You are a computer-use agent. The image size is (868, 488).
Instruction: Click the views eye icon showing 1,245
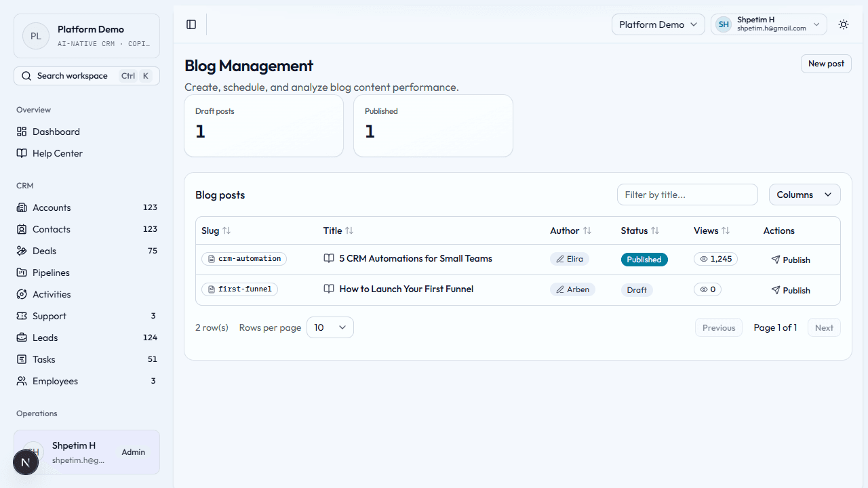click(703, 259)
